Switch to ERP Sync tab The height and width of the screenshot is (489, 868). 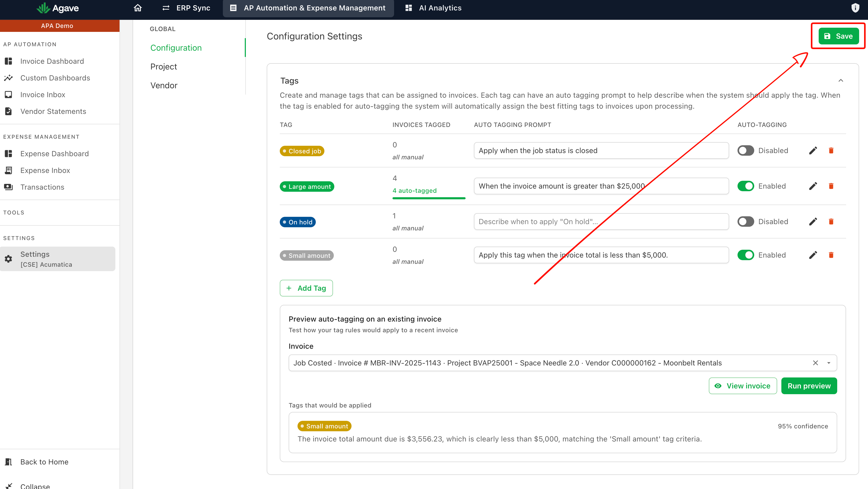186,8
